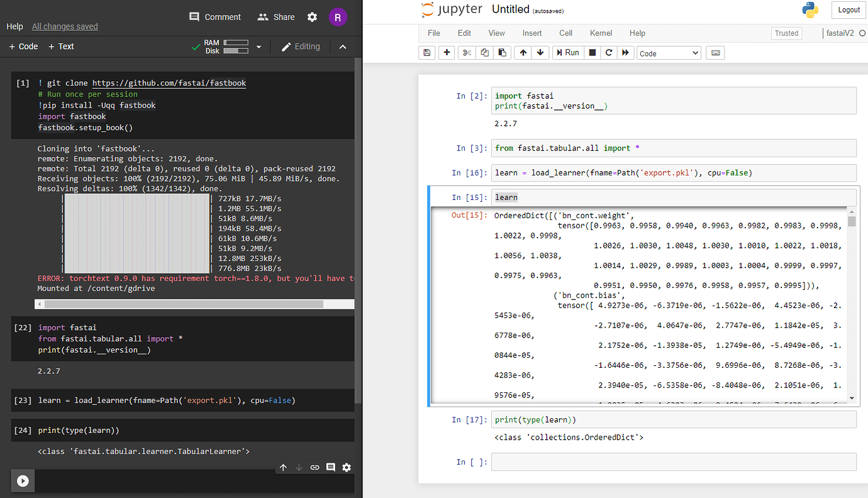
Task: Click the Trusted notebook indicator
Action: pos(786,33)
